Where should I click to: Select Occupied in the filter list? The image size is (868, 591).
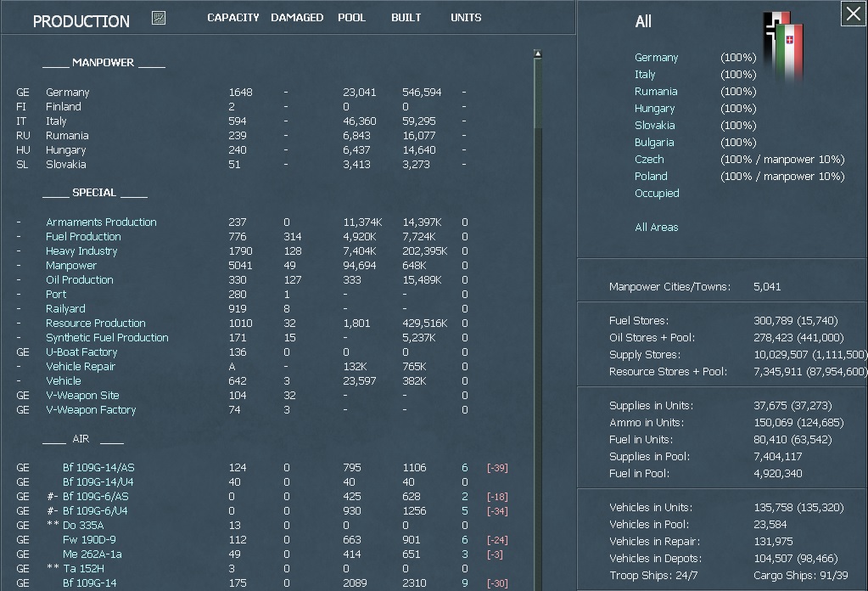point(657,194)
